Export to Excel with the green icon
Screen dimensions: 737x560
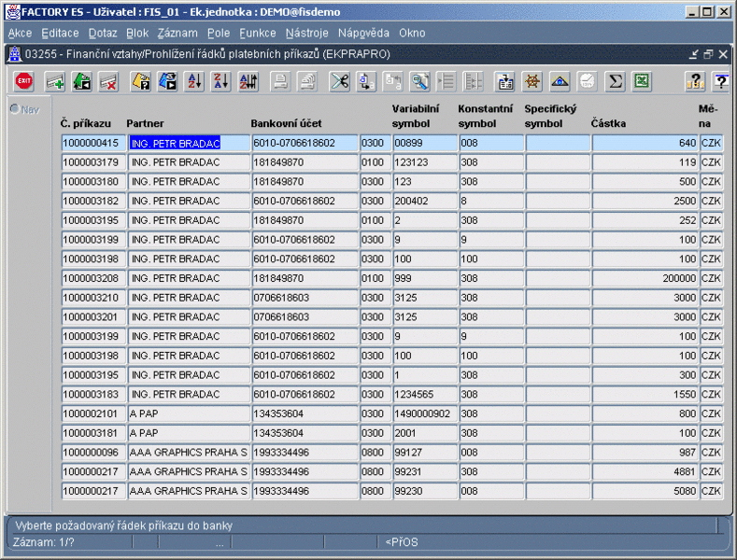tap(642, 81)
